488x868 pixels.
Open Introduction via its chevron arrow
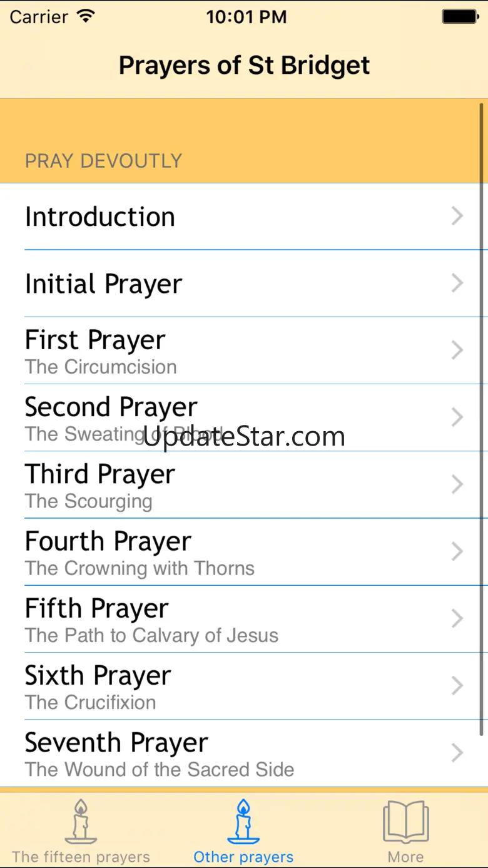click(x=457, y=217)
